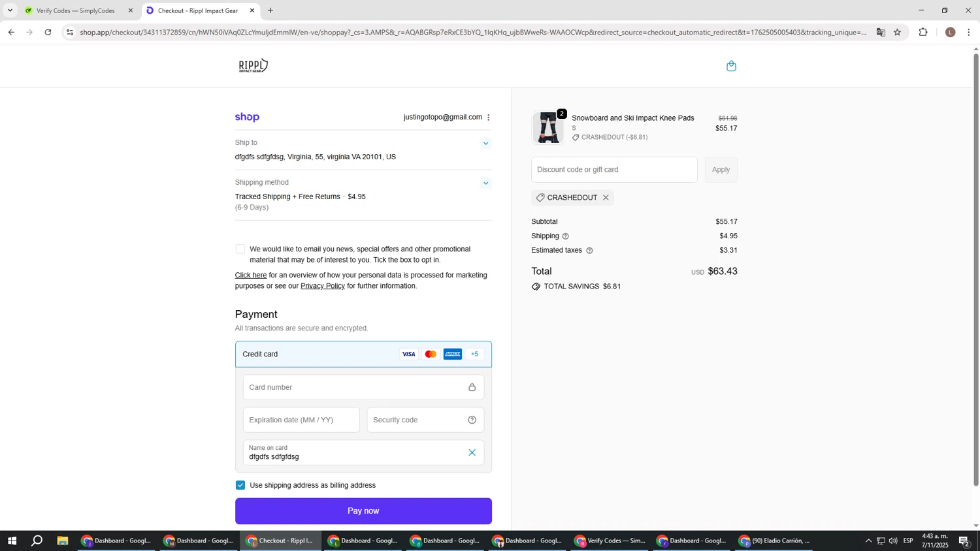Open the Privacy Policy link
The image size is (980, 551).
323,286
